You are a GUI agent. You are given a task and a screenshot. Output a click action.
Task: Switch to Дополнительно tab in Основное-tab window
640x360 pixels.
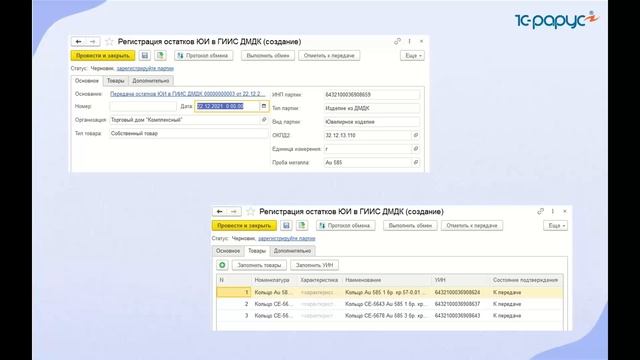151,81
